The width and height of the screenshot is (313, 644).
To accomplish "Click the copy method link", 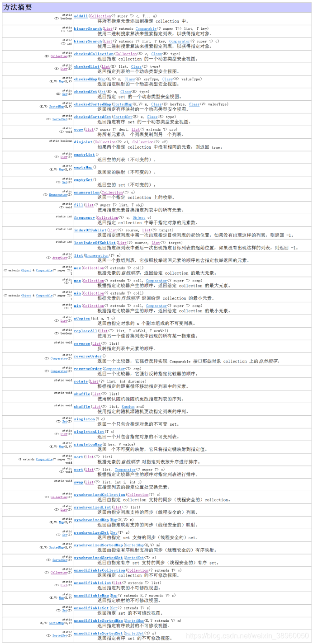I will [78, 129].
